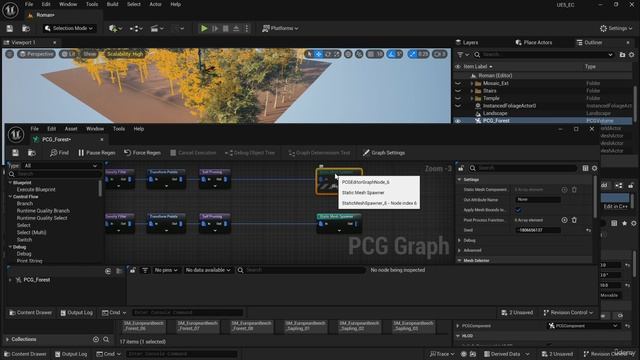The image size is (640, 360).
Task: Select Execute Blueprint palette entry
Action: tap(36, 189)
